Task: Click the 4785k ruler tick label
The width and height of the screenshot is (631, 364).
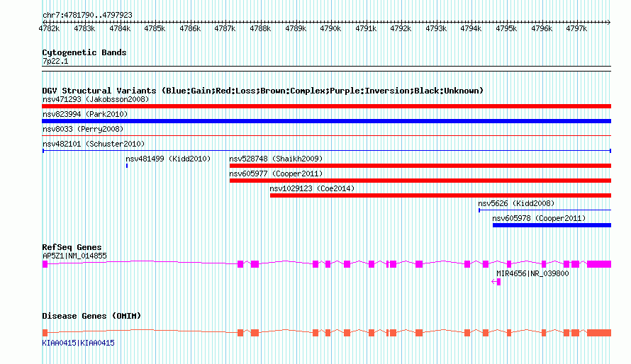Action: pyautogui.click(x=155, y=28)
